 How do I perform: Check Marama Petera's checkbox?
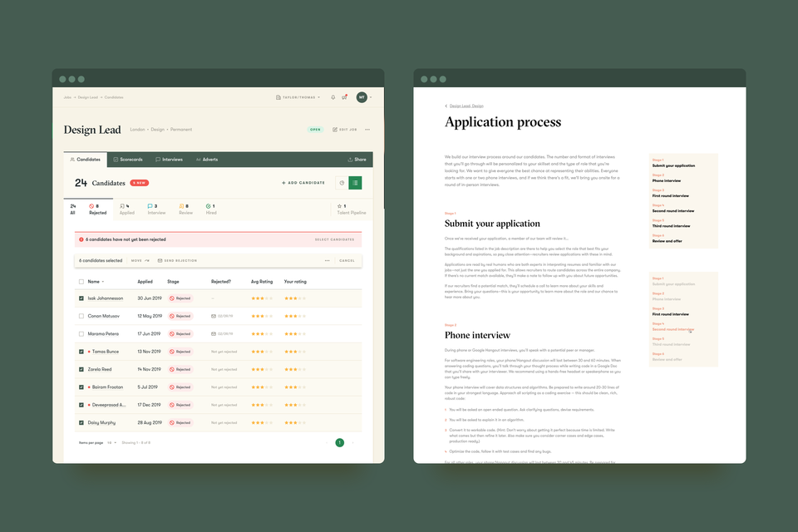[81, 334]
